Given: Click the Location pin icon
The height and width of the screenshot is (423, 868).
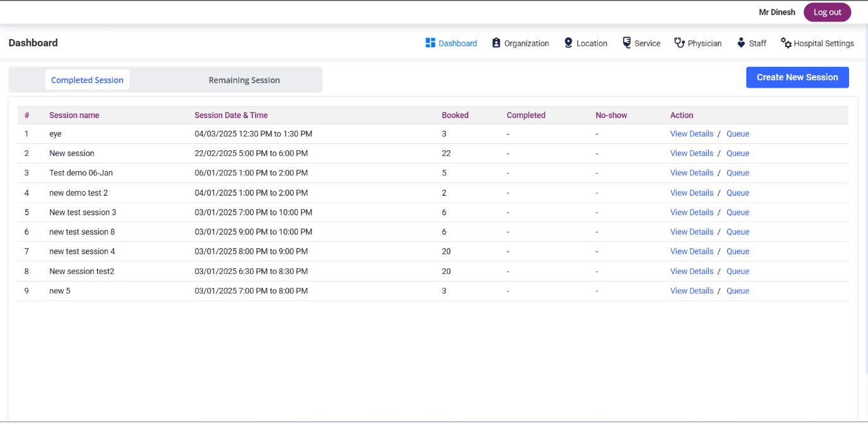Looking at the screenshot, I should click(x=568, y=43).
